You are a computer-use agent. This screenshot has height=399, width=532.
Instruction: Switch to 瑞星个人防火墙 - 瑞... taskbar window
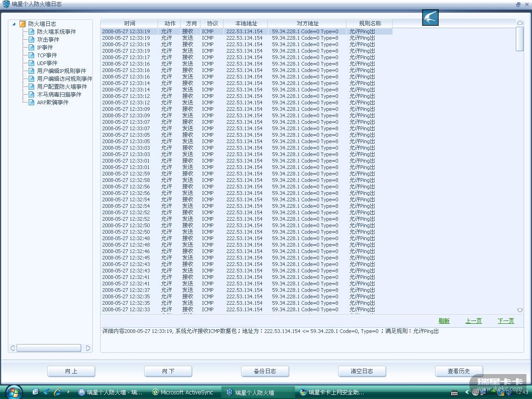tap(111, 392)
